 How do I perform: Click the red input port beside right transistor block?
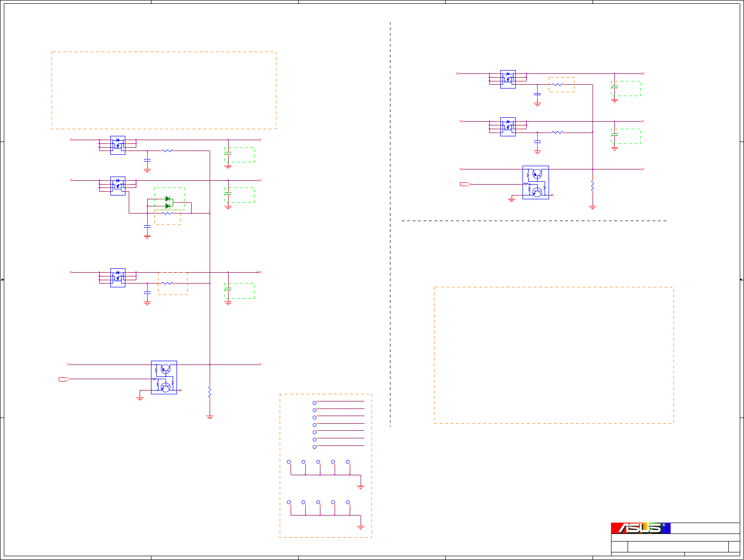pos(466,184)
